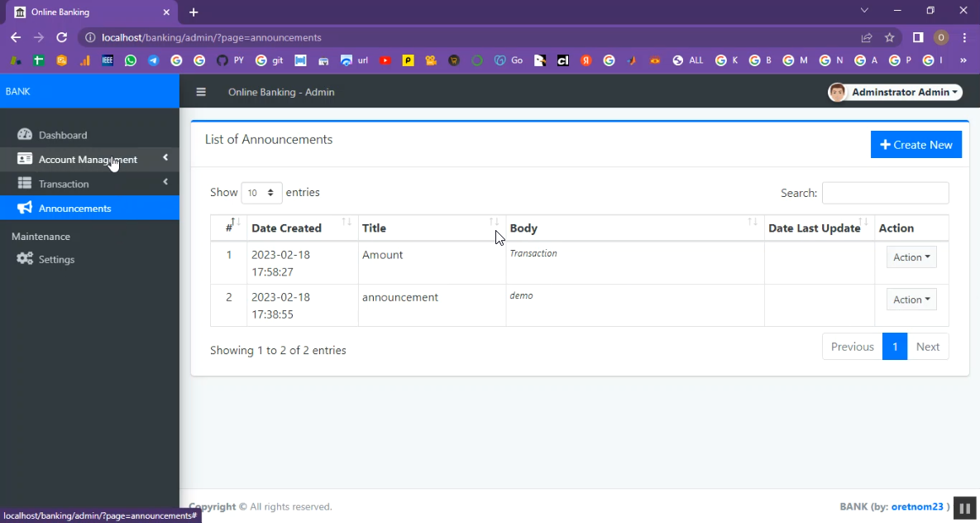Open the green cross bookmark icon

coord(38,60)
